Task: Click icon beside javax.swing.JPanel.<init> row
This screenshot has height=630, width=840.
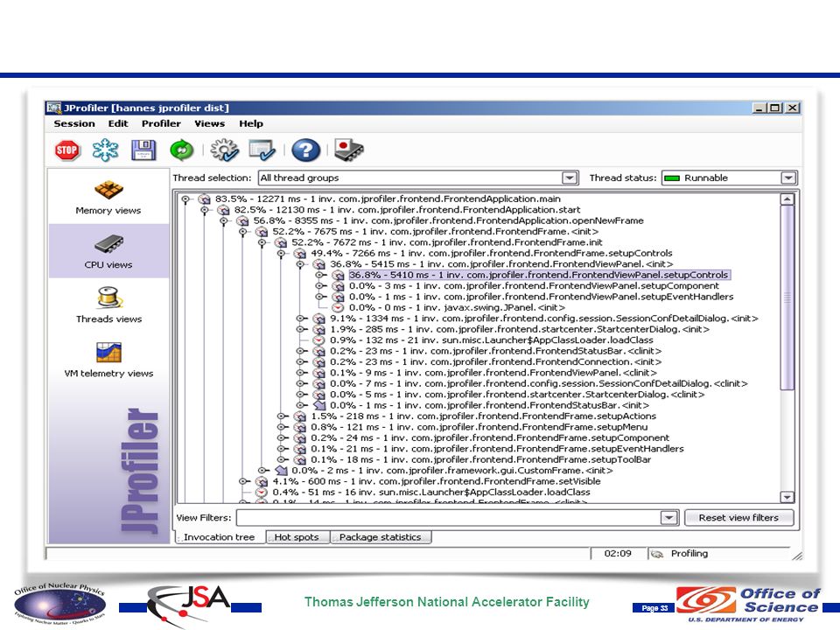Action: tap(338, 307)
